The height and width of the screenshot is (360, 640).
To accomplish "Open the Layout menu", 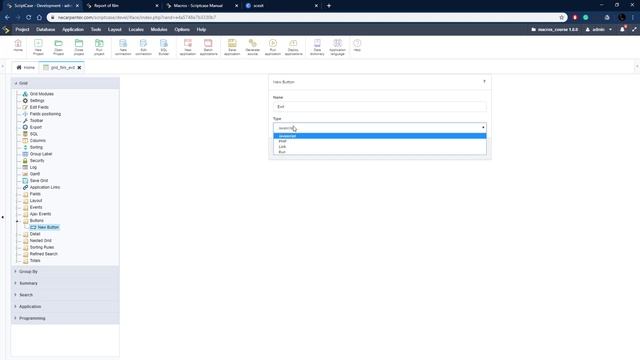I will click(115, 29).
